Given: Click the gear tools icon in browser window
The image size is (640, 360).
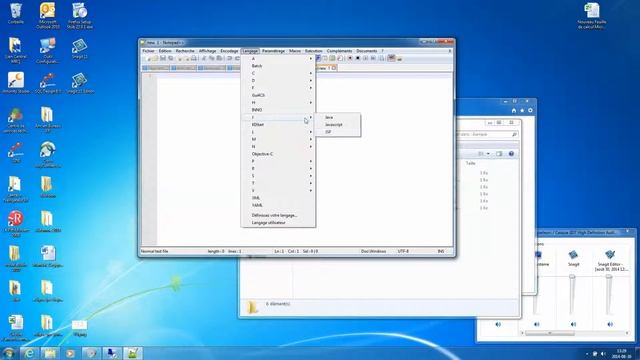Looking at the screenshot, I should pyautogui.click(x=530, y=111).
